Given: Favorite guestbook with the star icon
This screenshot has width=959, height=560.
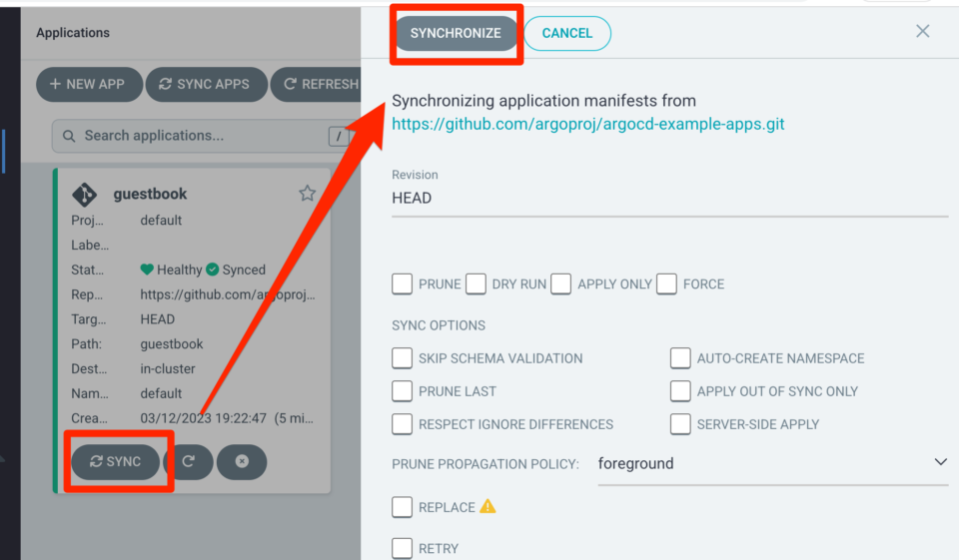Looking at the screenshot, I should pos(307,194).
